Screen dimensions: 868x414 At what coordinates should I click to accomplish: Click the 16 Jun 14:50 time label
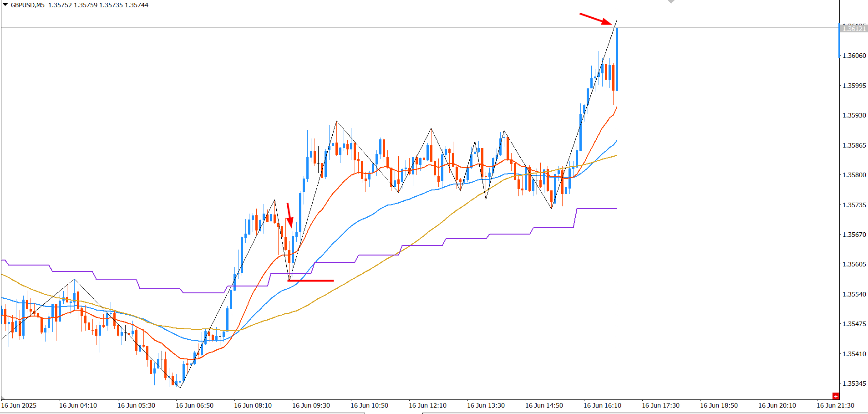click(x=544, y=405)
